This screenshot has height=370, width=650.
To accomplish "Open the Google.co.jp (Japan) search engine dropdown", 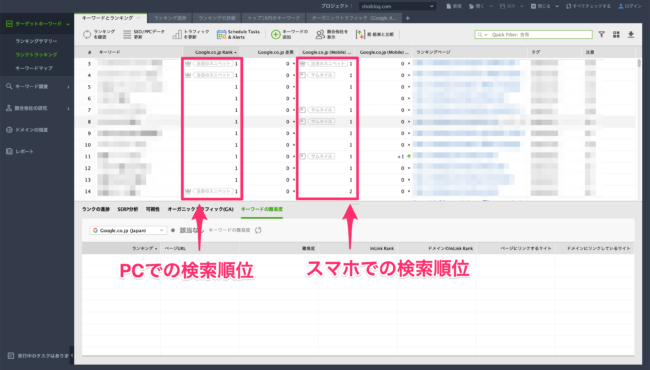I will 128,230.
